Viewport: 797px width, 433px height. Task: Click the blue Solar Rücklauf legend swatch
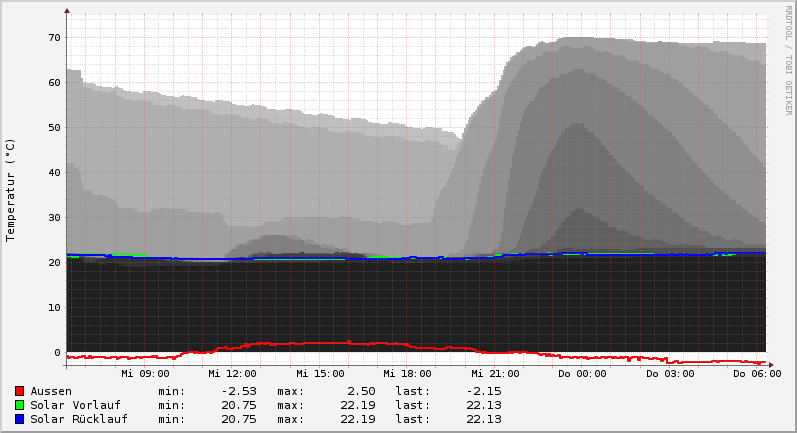coord(19,419)
